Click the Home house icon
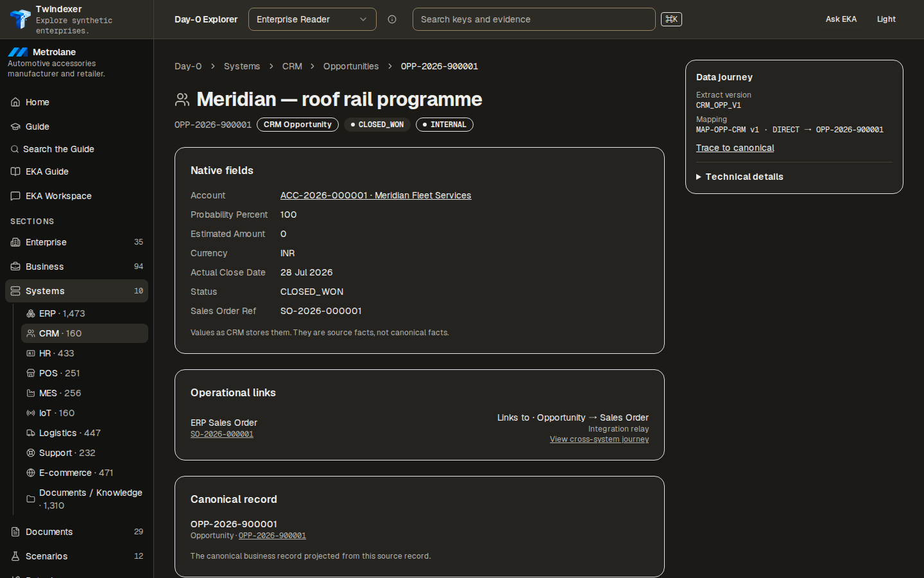The width and height of the screenshot is (924, 578). tap(15, 102)
